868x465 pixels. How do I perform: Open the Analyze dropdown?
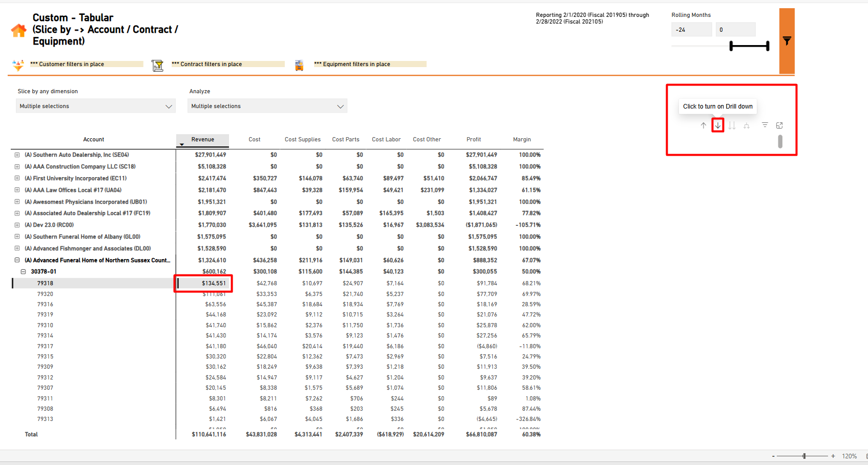pyautogui.click(x=267, y=106)
